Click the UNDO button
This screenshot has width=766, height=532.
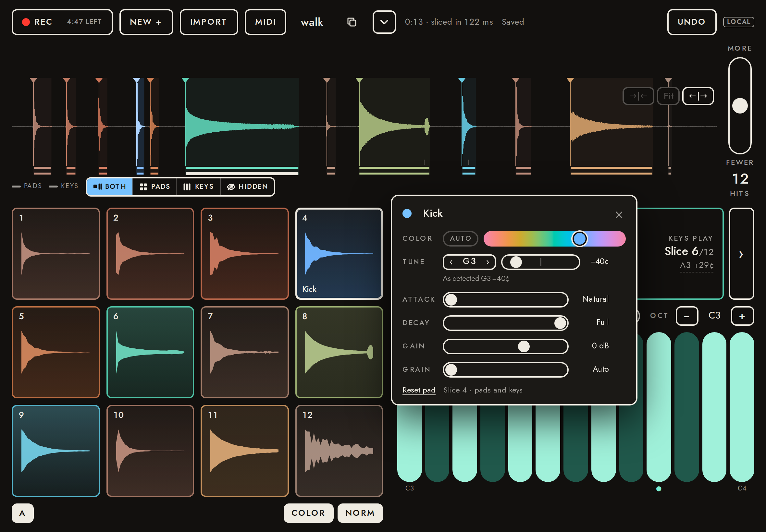(692, 22)
